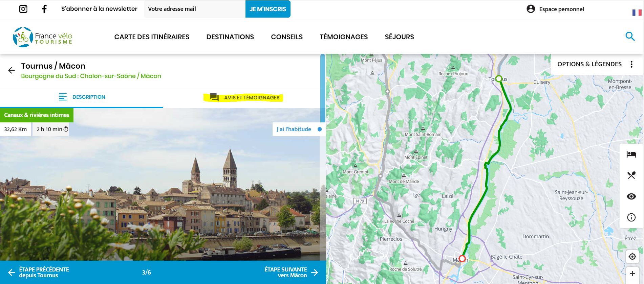This screenshot has height=284, width=644.
Task: Go back with the arrow beside Tournus / Mâcon
Action: point(12,70)
